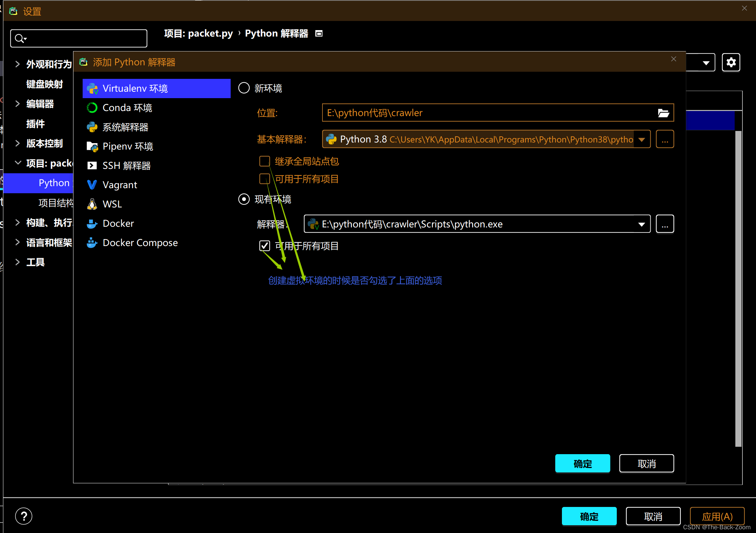Expand the 版本控制 settings section
Image resolution: width=756 pixels, height=533 pixels.
click(x=18, y=143)
